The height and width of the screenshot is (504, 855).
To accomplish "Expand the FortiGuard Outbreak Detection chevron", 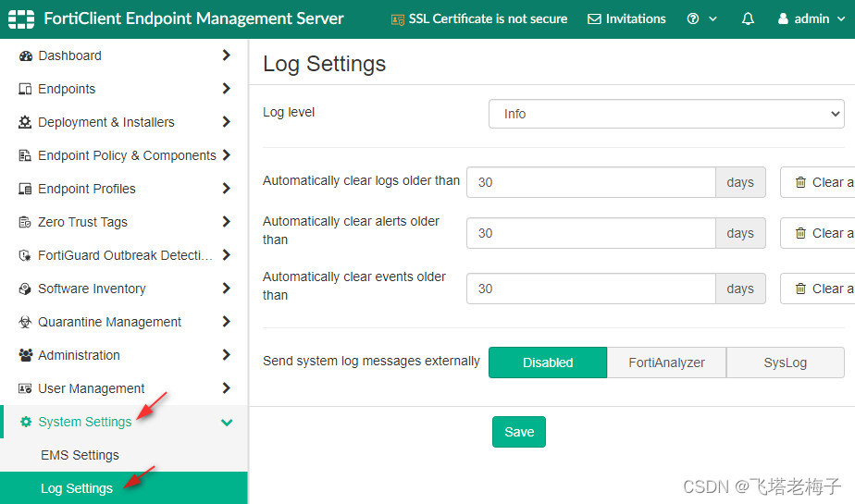I will point(227,254).
